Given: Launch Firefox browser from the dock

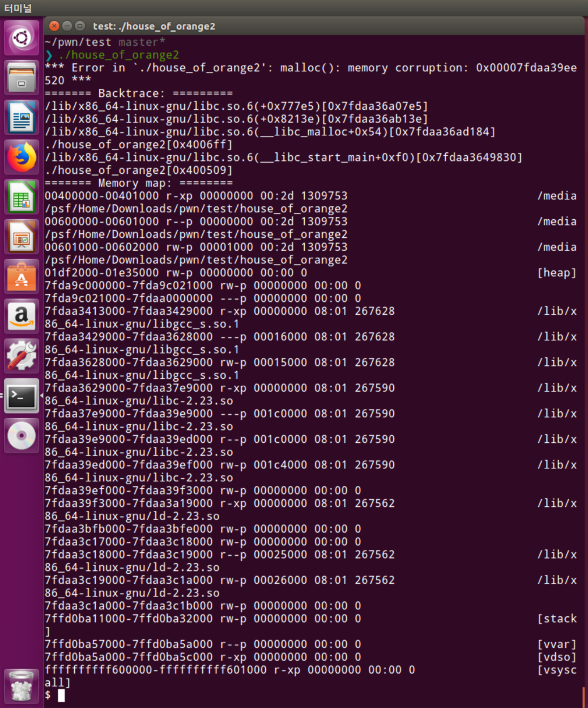Looking at the screenshot, I should (22, 157).
